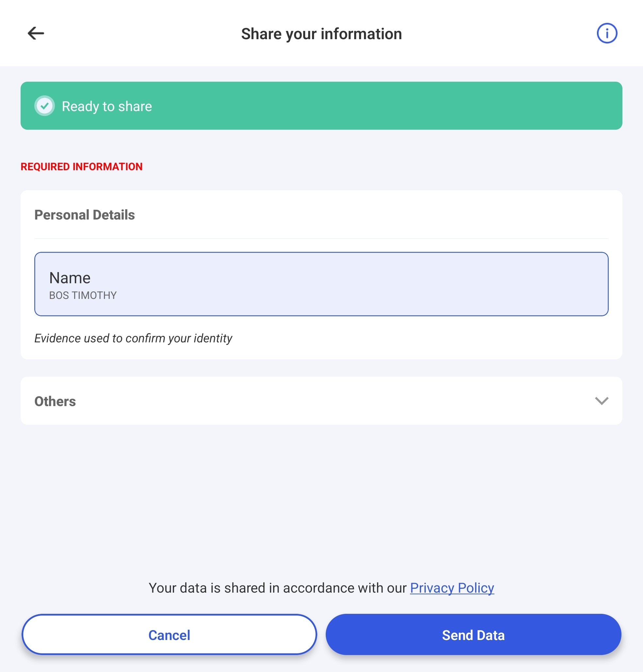Click the Personal Details heading

click(x=85, y=215)
